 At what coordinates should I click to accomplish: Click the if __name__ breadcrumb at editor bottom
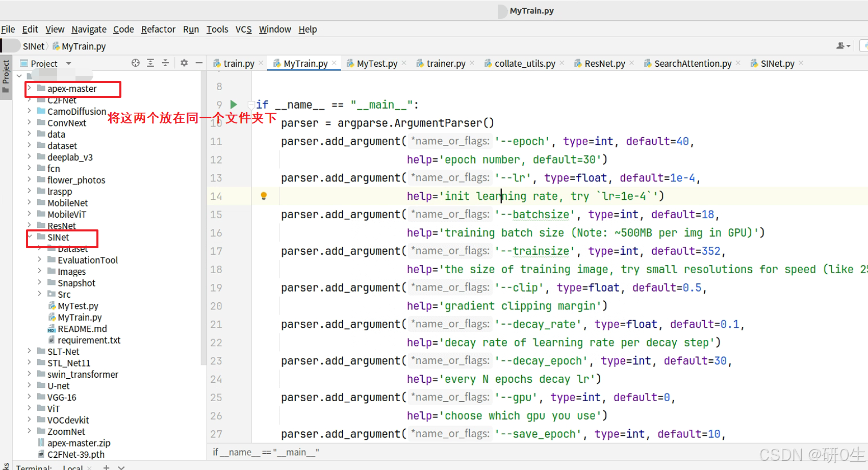266,452
